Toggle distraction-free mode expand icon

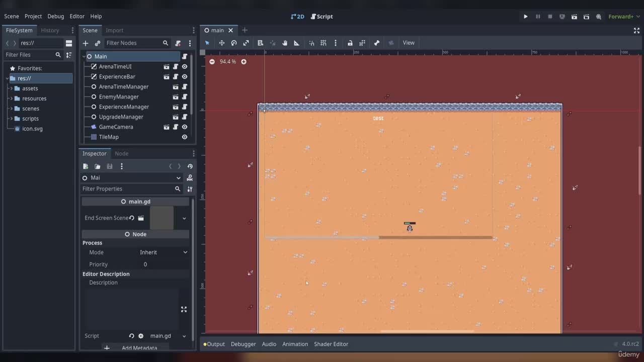[636, 30]
